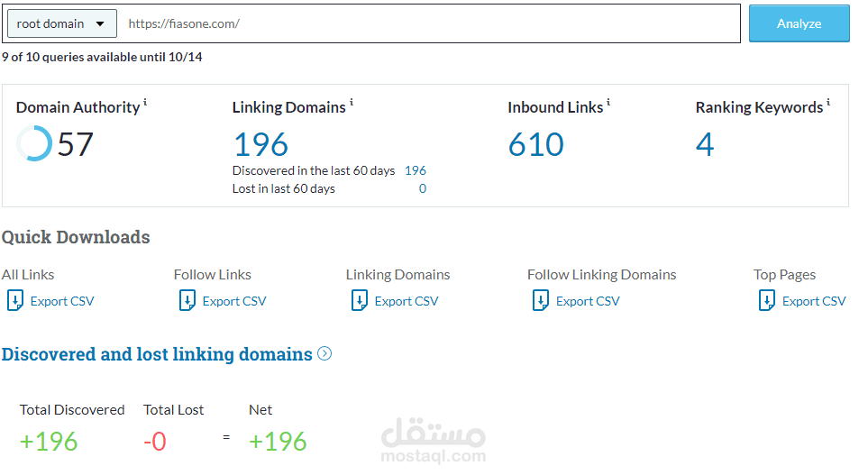Click the Net value +196
The height and width of the screenshot is (475, 868).
tap(278, 442)
